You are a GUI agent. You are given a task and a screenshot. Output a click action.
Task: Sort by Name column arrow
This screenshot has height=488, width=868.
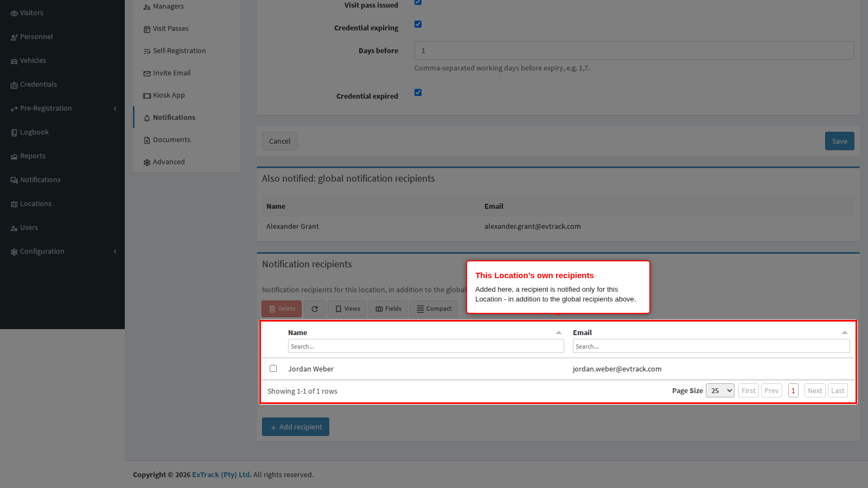tap(559, 332)
